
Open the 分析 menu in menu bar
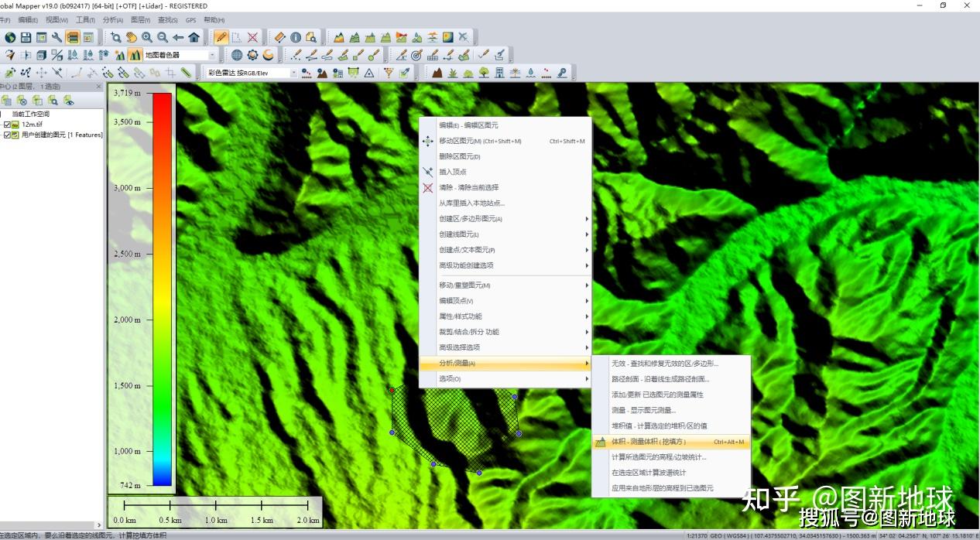[x=112, y=20]
